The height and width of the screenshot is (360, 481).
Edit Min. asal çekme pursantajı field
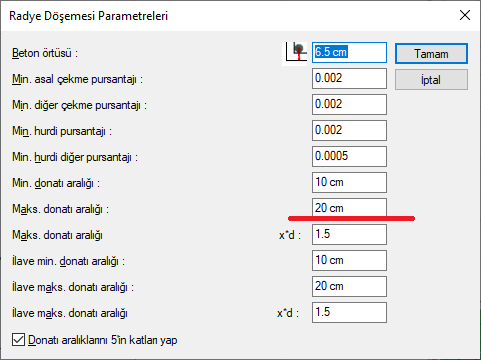point(349,78)
